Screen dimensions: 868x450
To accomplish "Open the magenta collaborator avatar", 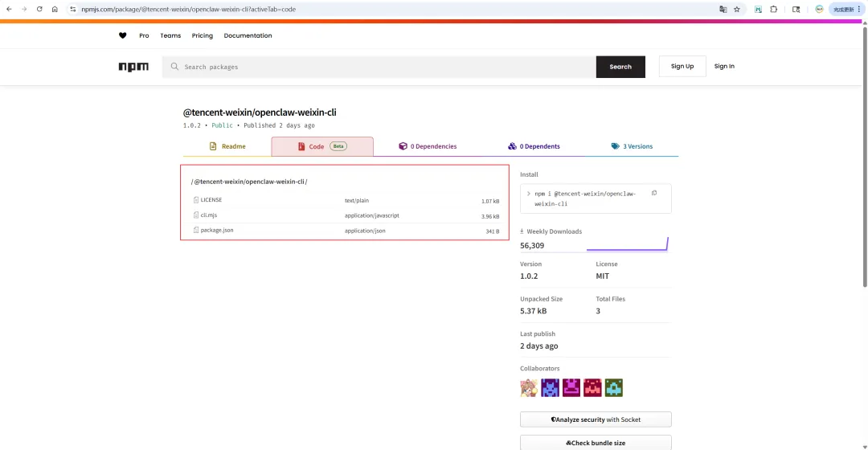I will tap(571, 387).
